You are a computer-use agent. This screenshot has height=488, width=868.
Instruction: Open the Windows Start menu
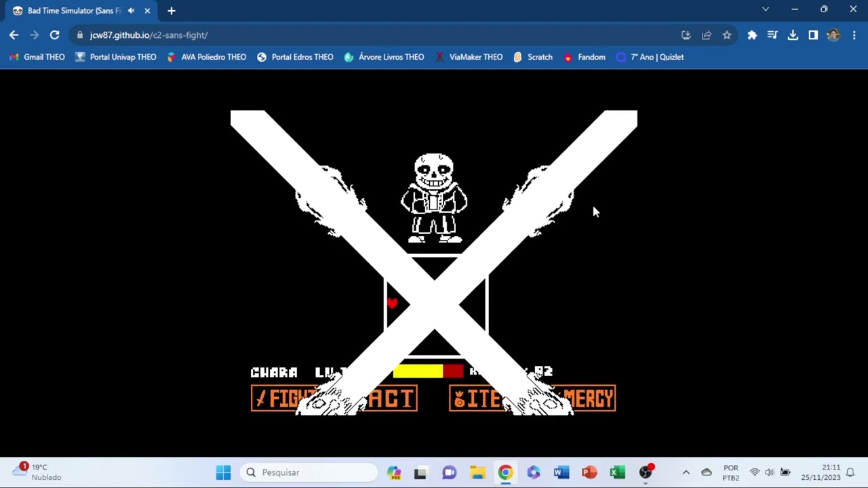coord(223,472)
